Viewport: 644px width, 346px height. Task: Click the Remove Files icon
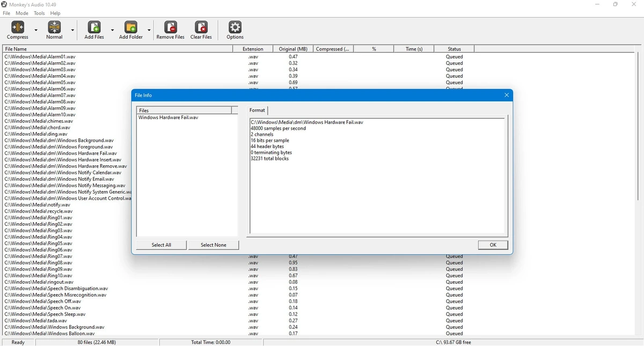point(171,27)
